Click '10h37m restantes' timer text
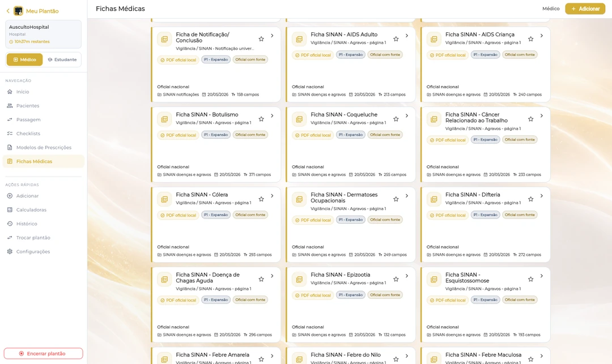Image resolution: width=612 pixels, height=364 pixels. tap(32, 42)
